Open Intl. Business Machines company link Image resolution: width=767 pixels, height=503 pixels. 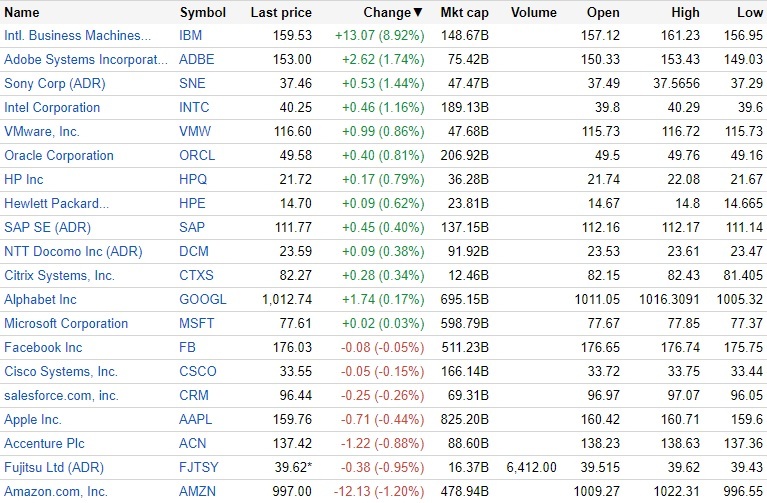[84, 35]
